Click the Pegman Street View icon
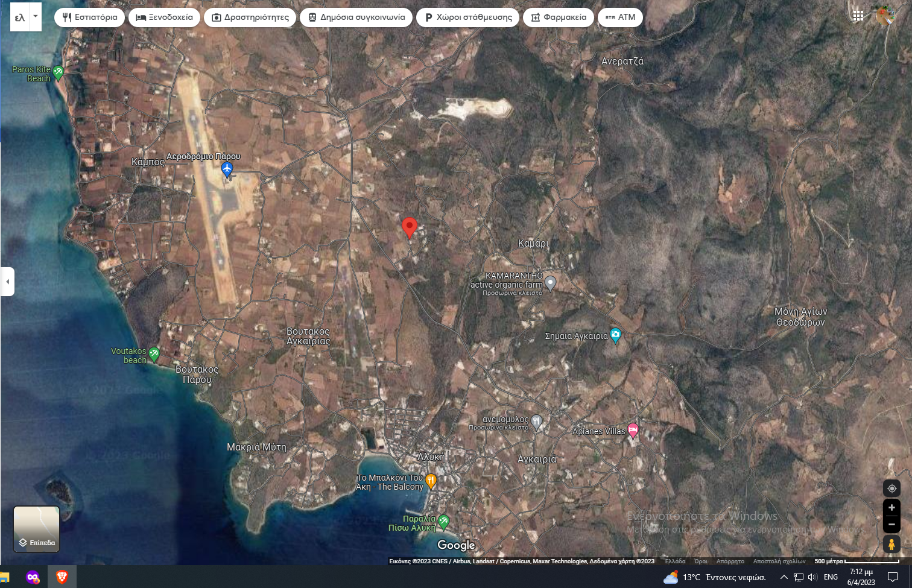The image size is (912, 588). (x=891, y=544)
